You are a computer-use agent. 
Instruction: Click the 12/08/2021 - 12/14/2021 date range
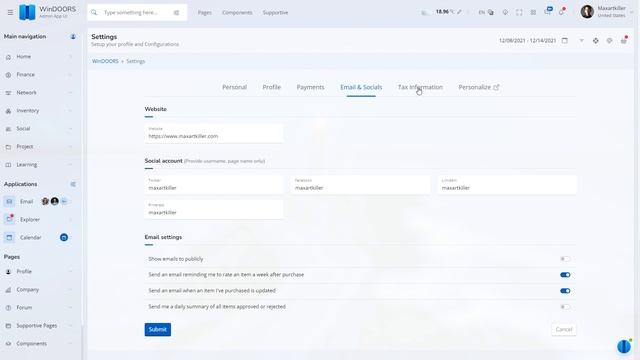527,40
